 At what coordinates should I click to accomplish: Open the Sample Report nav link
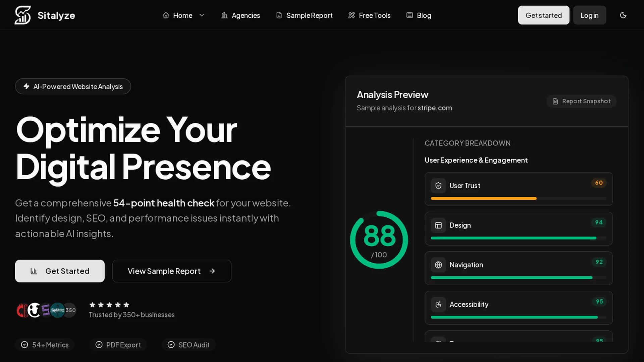tap(304, 15)
